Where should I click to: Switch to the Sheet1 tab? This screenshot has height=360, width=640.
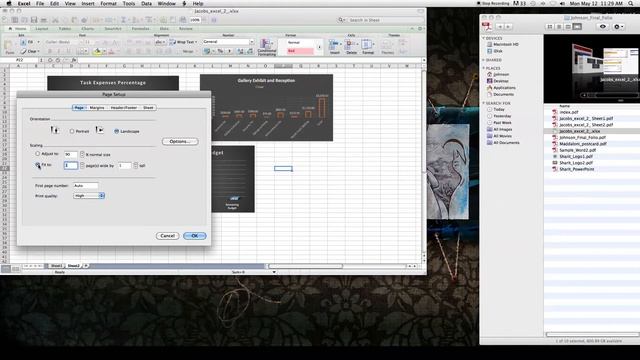56,266
